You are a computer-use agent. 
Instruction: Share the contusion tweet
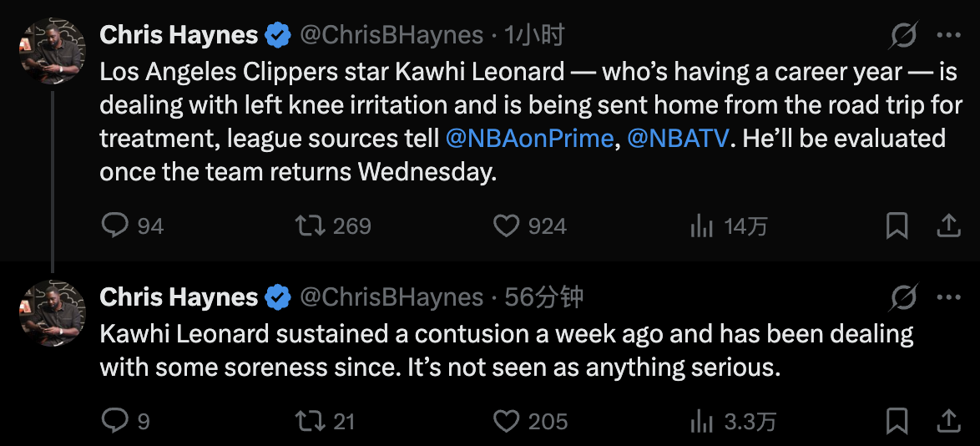coord(948,421)
